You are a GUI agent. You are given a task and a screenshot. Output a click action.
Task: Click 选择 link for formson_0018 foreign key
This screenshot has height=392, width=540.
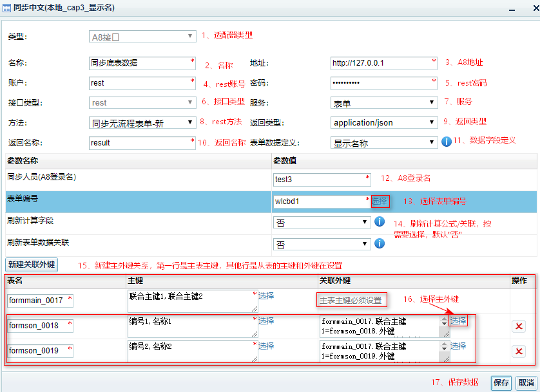click(x=458, y=321)
